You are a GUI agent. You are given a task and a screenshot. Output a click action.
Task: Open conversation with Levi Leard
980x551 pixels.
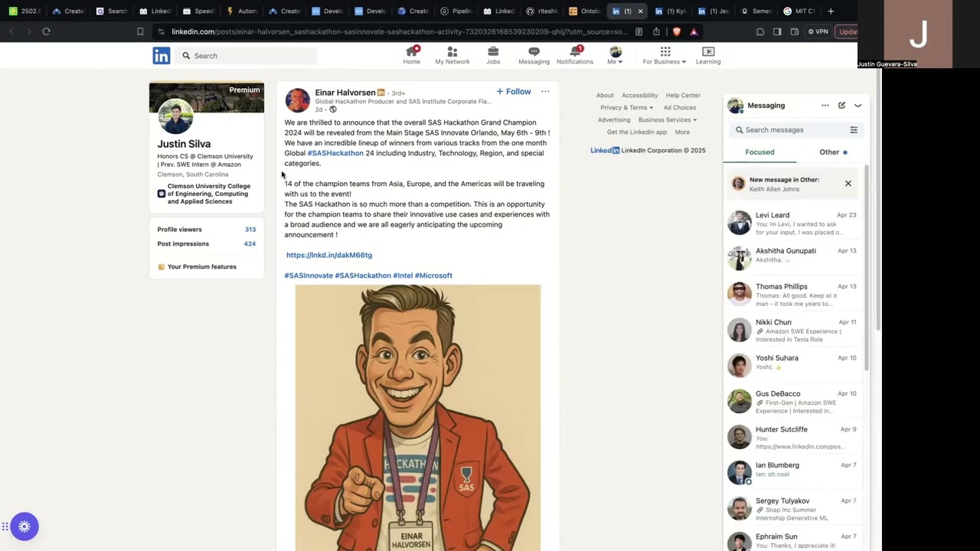[x=793, y=223]
